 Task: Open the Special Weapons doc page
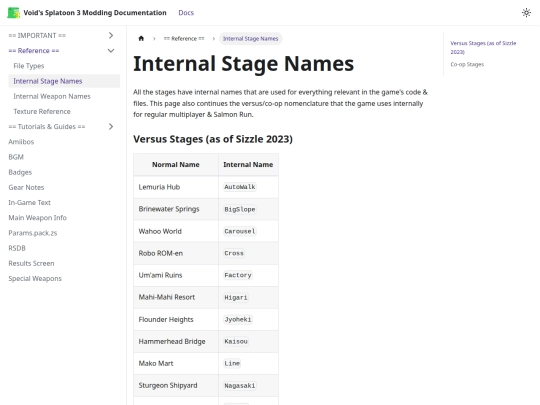click(x=35, y=278)
